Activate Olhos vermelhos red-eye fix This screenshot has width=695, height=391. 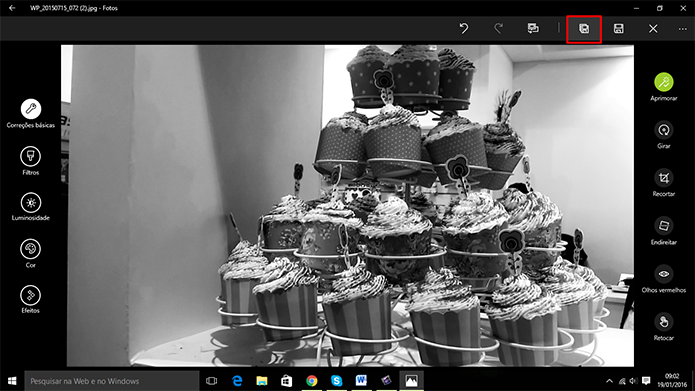(x=664, y=279)
